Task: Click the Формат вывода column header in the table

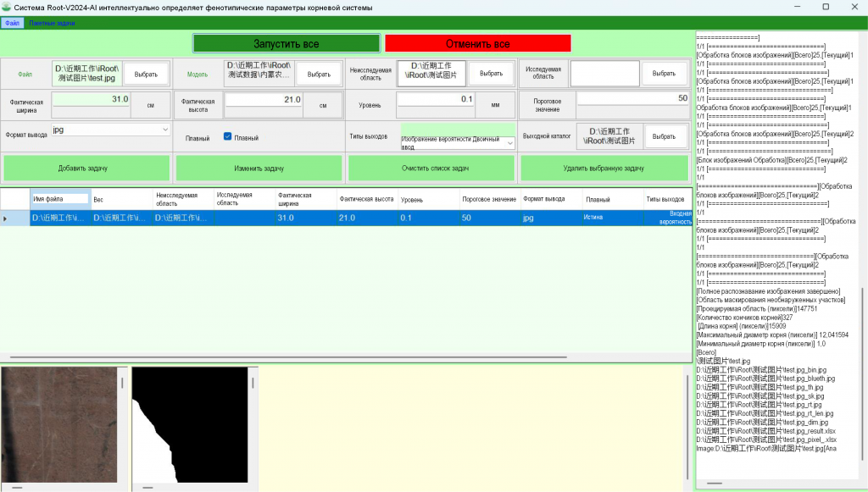Action: point(551,199)
